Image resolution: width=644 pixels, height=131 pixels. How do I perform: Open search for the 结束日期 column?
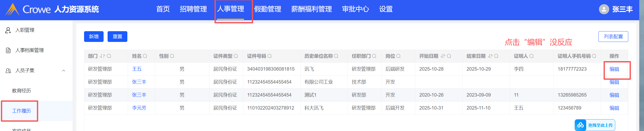tap(496, 56)
